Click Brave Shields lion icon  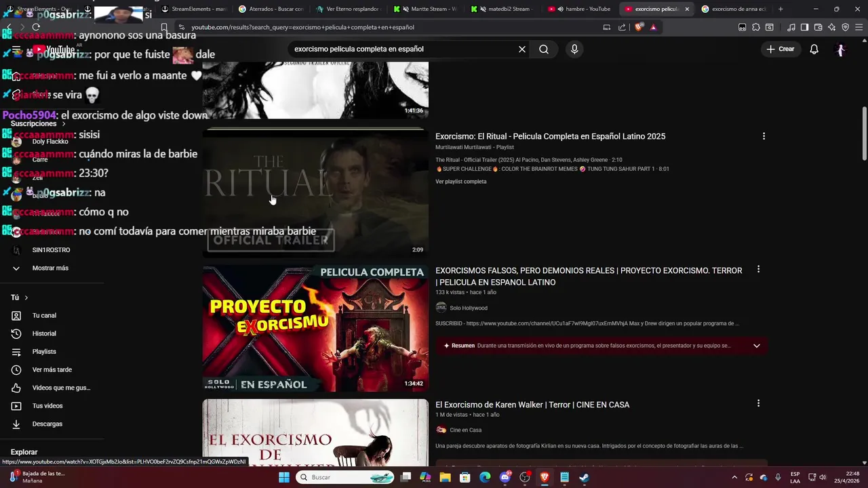(x=638, y=27)
